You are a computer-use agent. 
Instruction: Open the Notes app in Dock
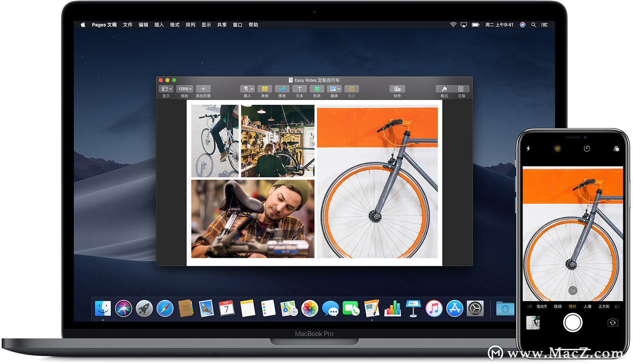(x=248, y=308)
